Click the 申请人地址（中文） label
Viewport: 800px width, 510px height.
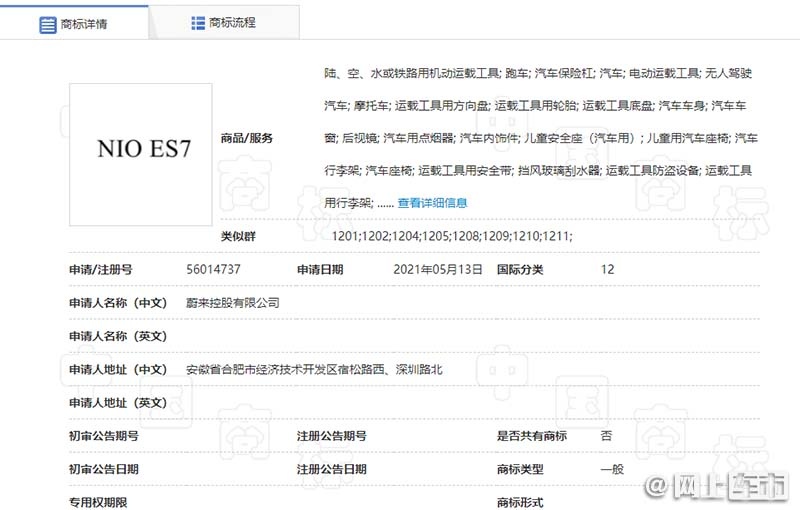[118, 369]
